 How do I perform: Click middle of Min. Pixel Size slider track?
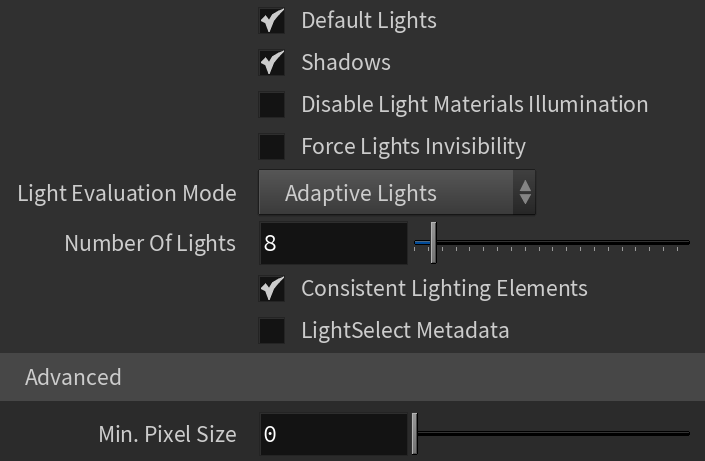click(x=552, y=434)
